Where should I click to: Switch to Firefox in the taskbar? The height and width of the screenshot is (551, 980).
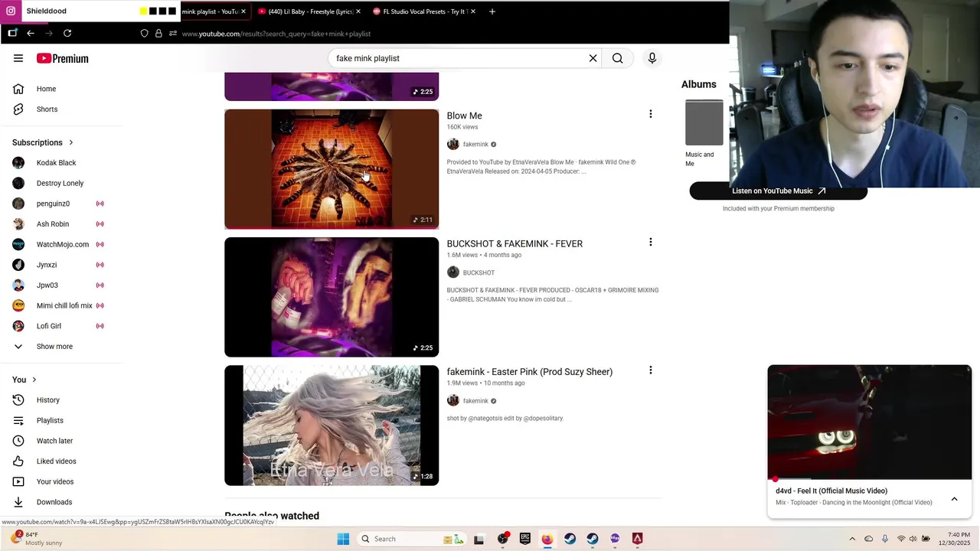click(x=547, y=539)
